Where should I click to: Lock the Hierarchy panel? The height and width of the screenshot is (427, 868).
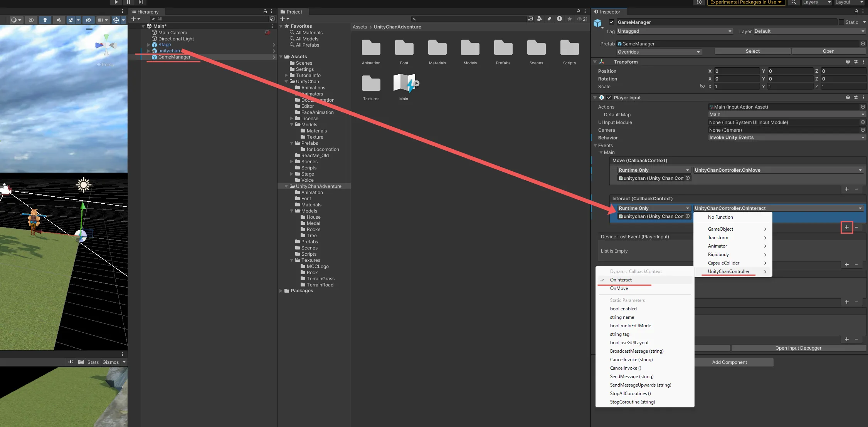tap(265, 12)
